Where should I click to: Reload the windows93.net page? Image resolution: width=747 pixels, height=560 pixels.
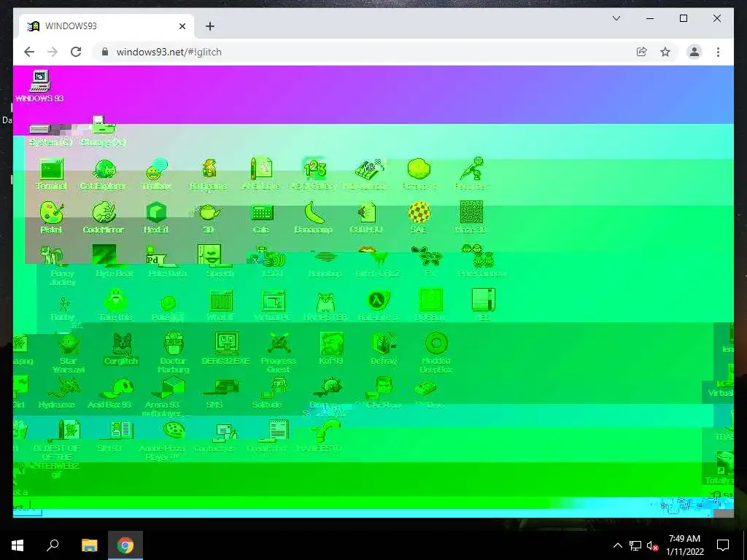point(76,52)
